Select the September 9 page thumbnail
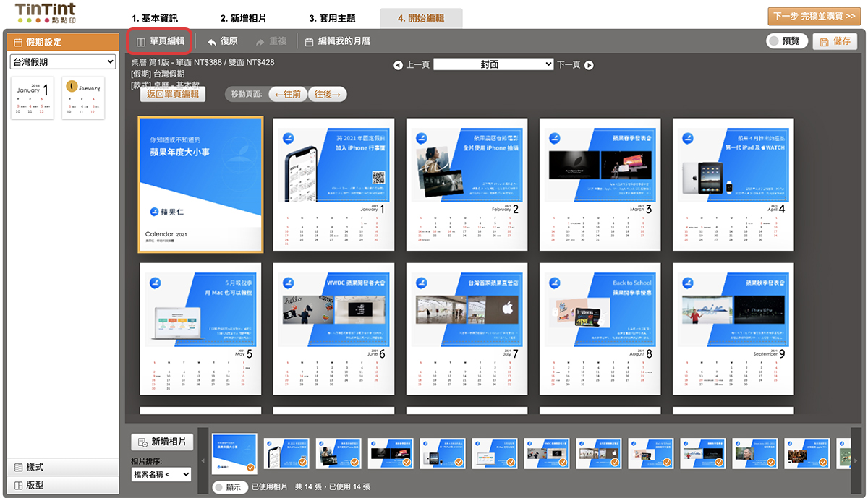The width and height of the screenshot is (868, 498). (x=733, y=329)
